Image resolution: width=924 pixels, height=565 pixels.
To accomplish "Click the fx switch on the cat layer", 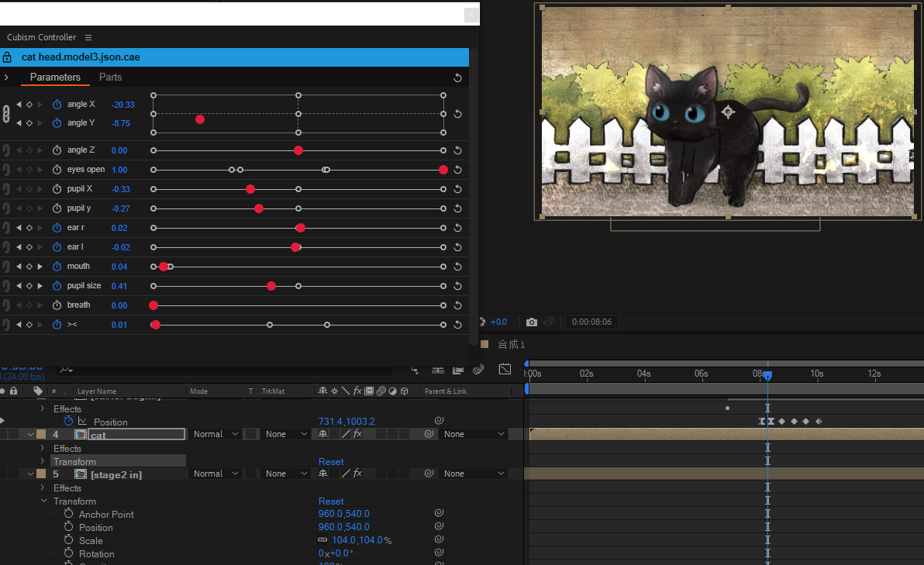I will [357, 434].
